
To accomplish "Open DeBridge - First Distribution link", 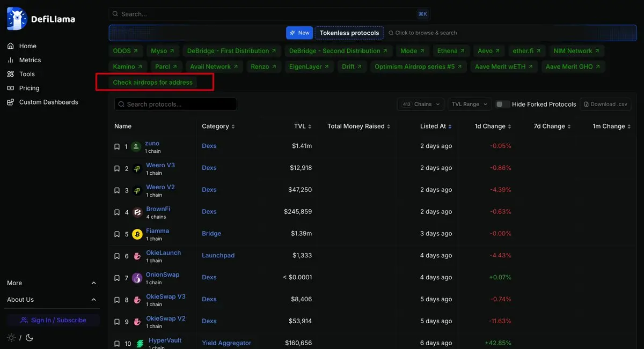I will tap(232, 51).
